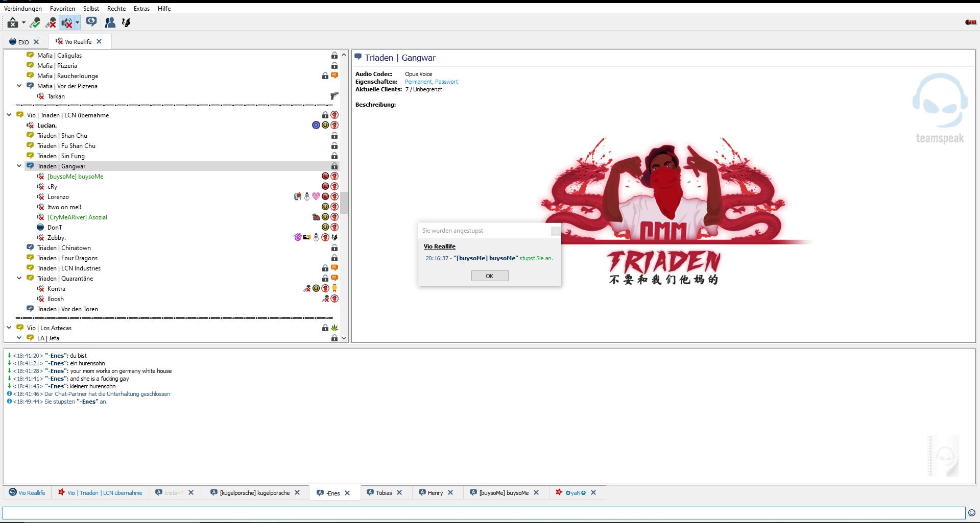Click the channel tree scroll-down arrow
The height and width of the screenshot is (523, 980).
pyautogui.click(x=344, y=338)
